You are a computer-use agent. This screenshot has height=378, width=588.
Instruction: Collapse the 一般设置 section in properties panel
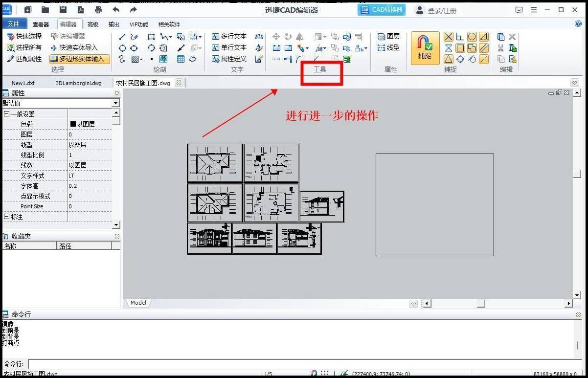point(5,113)
